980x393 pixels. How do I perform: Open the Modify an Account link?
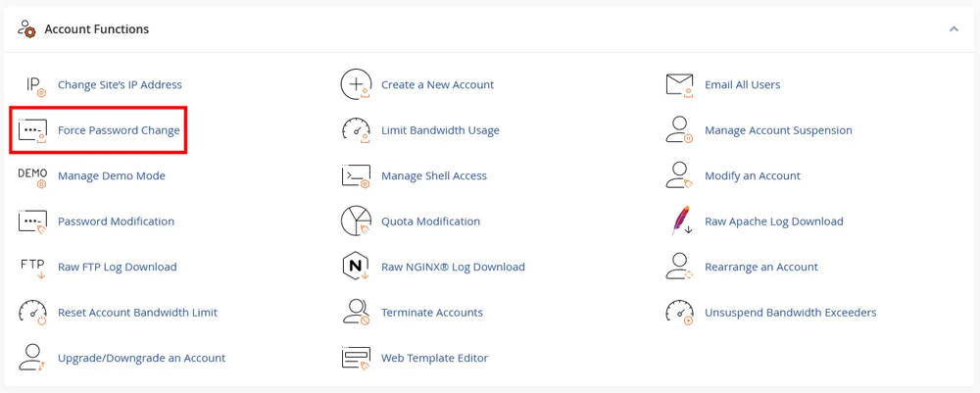pos(753,176)
